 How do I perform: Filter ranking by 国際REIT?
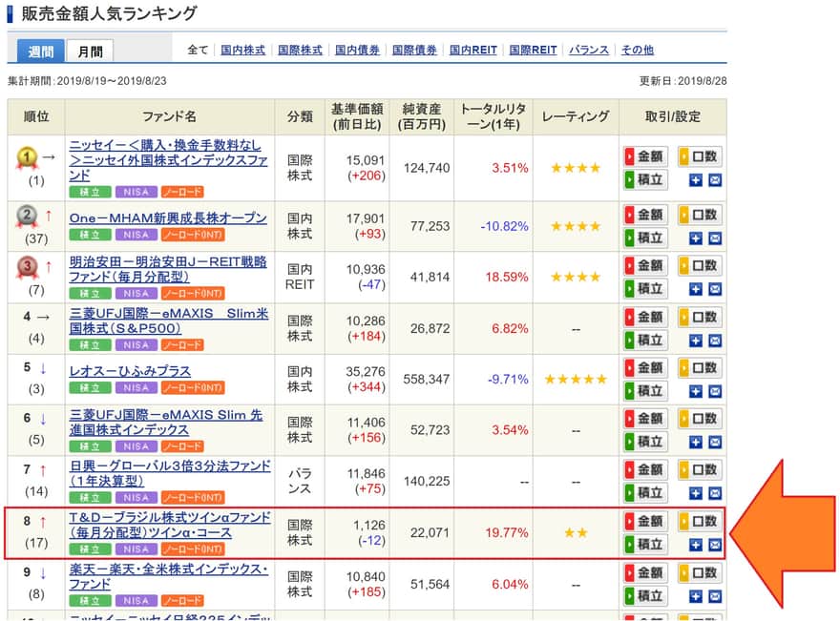533,50
